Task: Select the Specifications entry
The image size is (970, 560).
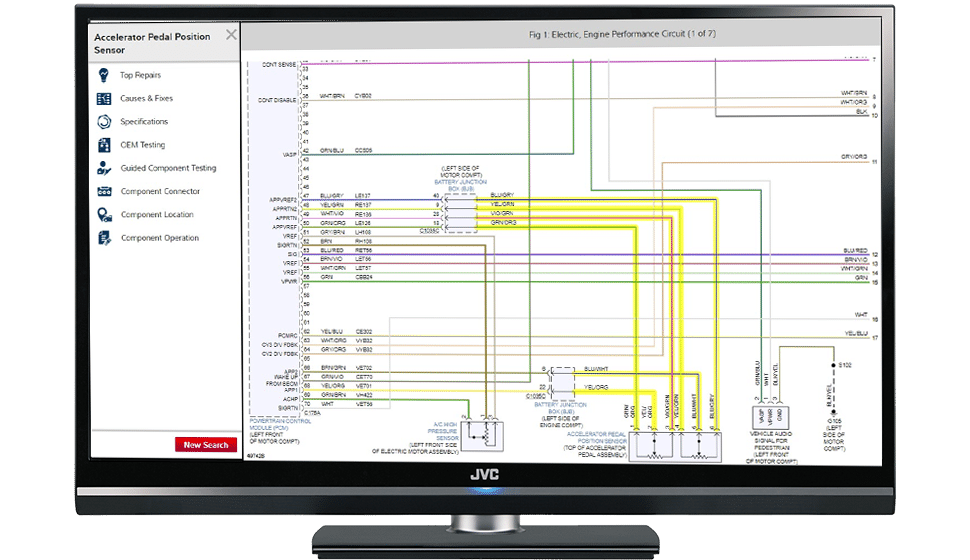Action: [144, 121]
